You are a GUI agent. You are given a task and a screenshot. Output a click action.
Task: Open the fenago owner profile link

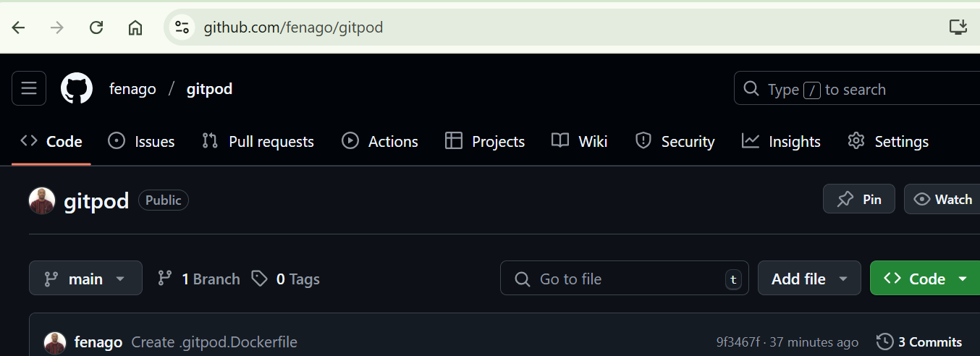point(132,89)
